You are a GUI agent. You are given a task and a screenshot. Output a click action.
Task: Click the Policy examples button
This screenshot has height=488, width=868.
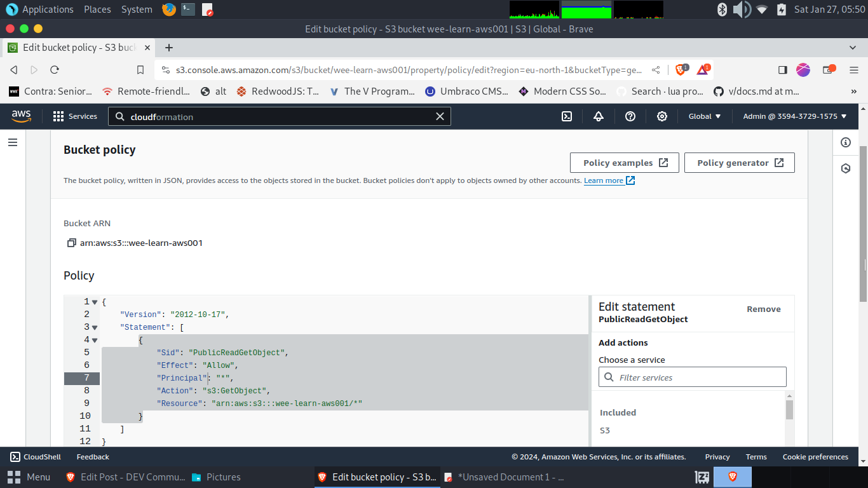[624, 163]
